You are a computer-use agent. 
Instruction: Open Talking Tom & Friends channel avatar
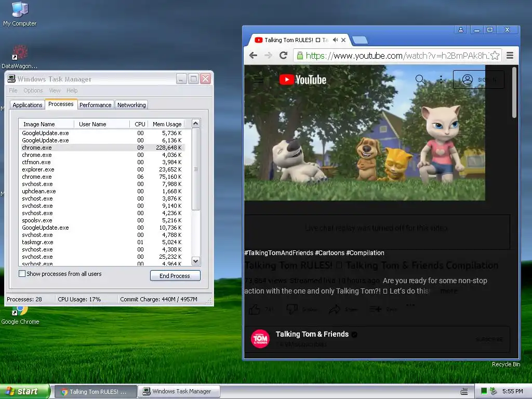(260, 339)
